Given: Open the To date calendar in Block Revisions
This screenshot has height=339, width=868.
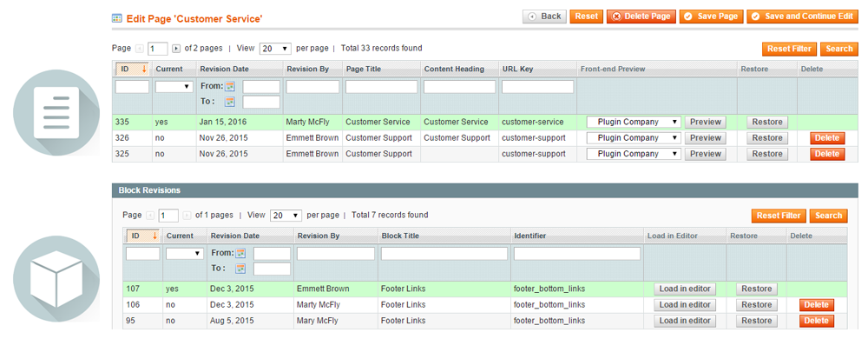Looking at the screenshot, I should click(240, 269).
